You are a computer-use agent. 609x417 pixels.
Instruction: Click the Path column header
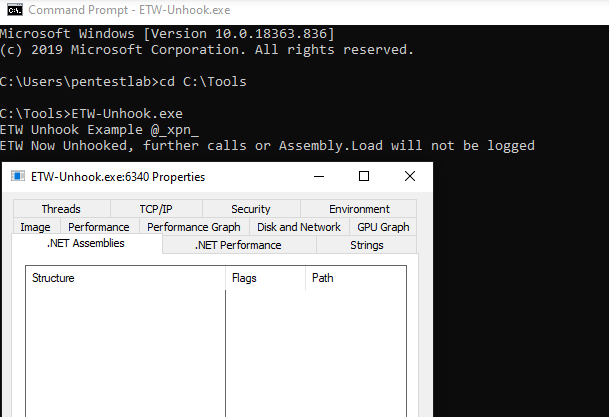[x=355, y=278]
